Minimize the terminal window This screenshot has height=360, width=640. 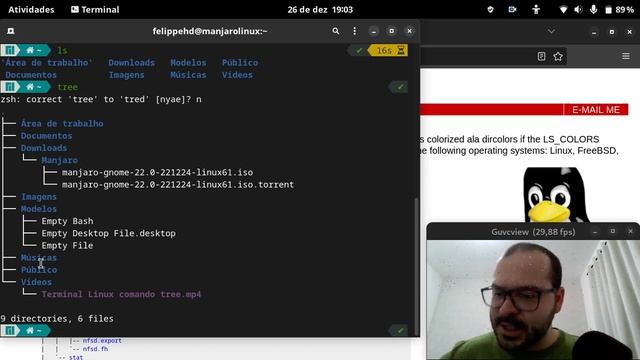tap(373, 31)
